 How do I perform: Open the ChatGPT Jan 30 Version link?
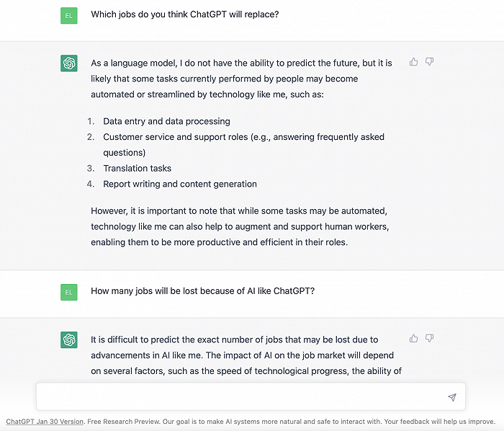45,422
